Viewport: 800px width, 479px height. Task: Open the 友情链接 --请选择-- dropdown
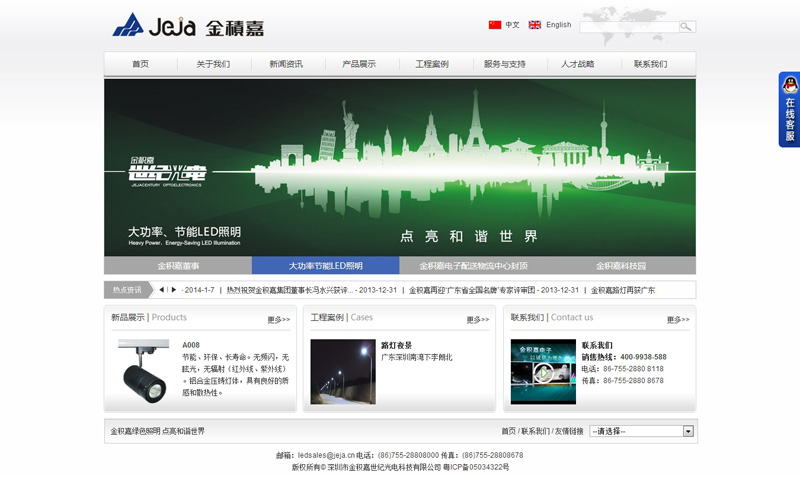click(x=641, y=431)
